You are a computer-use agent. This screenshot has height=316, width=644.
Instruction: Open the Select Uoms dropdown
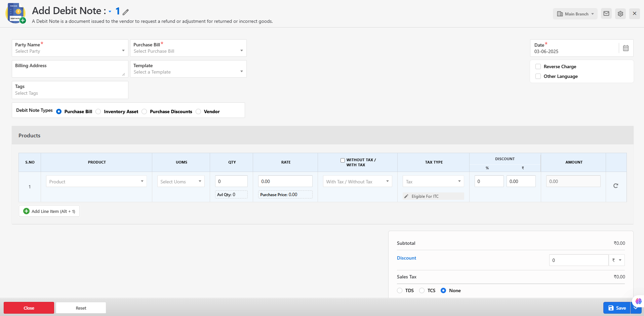click(x=181, y=181)
